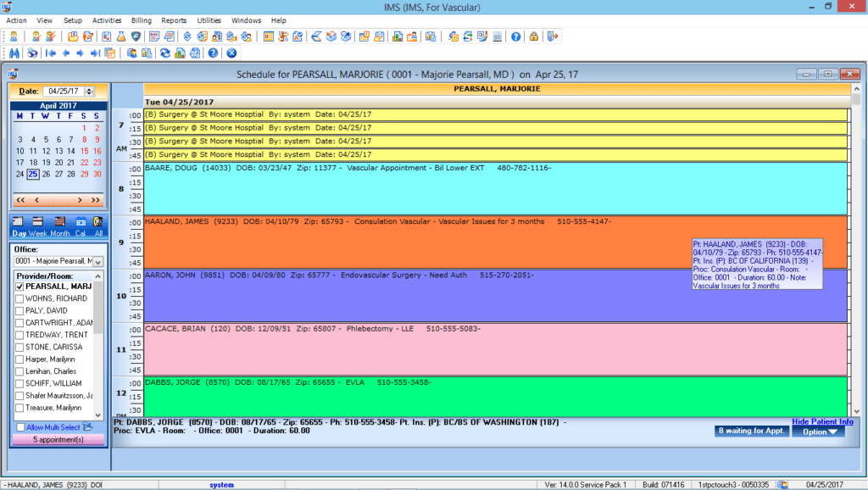Open the Office dropdown list
868x490 pixels.
(97, 261)
